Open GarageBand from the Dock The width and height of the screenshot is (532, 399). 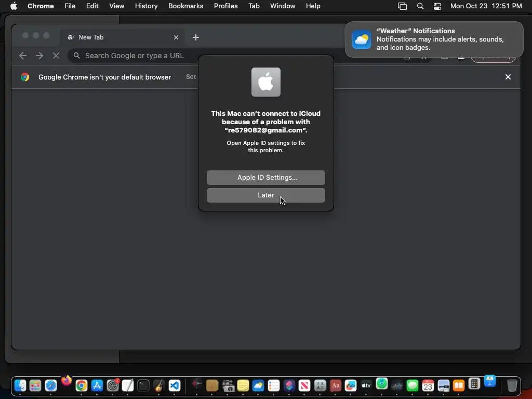tap(159, 385)
